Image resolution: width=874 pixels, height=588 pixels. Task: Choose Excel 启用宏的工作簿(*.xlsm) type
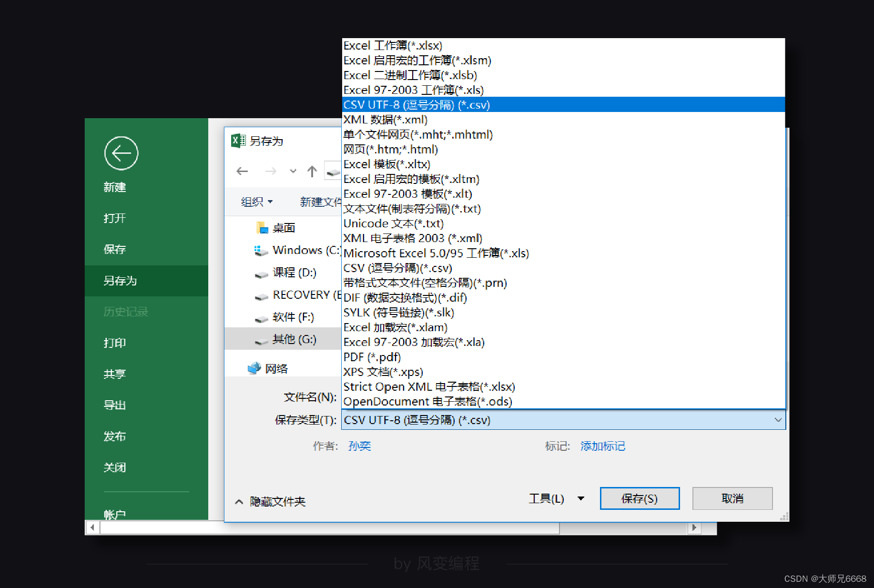[x=563, y=61]
